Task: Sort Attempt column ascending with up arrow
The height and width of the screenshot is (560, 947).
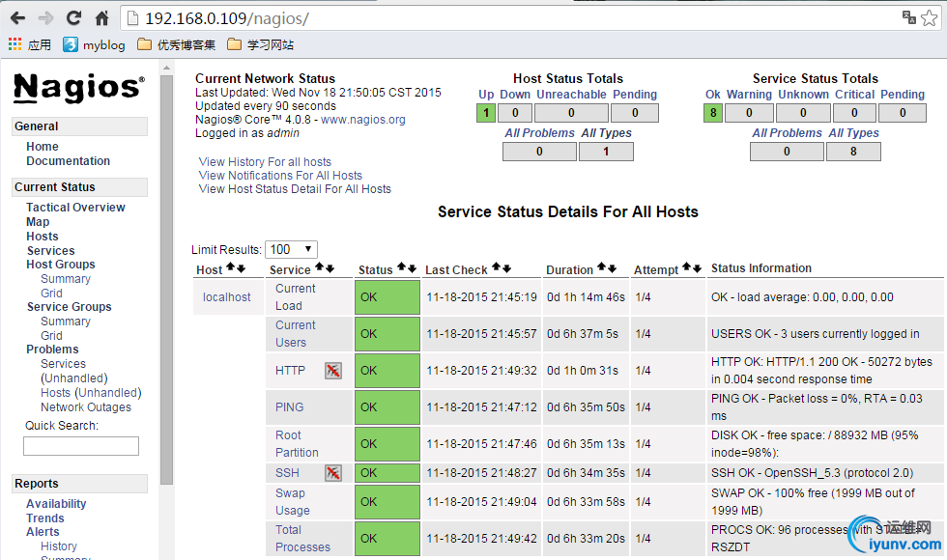Action: coord(687,267)
